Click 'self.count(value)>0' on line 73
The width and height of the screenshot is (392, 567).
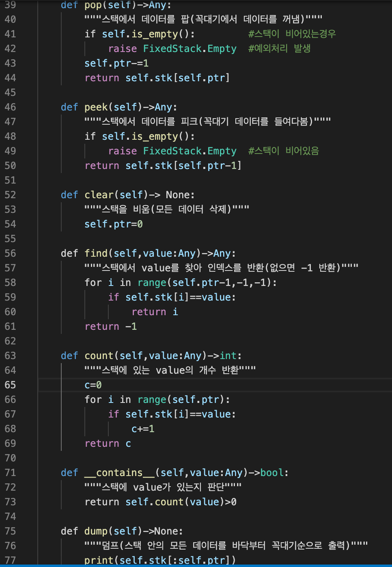pyautogui.click(x=181, y=502)
